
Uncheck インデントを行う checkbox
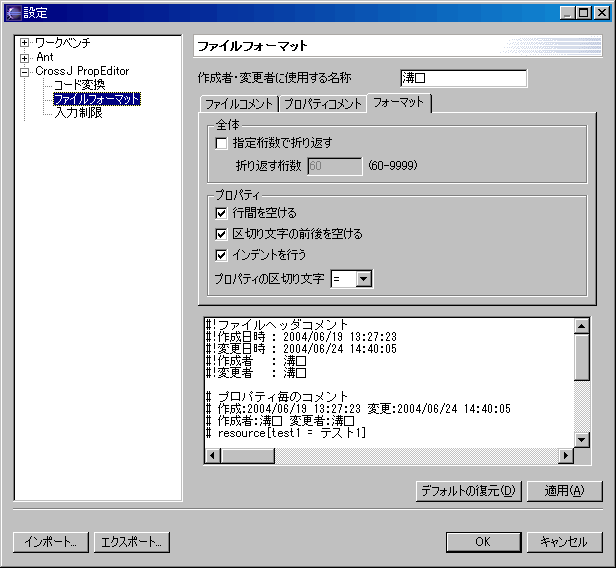coord(221,255)
